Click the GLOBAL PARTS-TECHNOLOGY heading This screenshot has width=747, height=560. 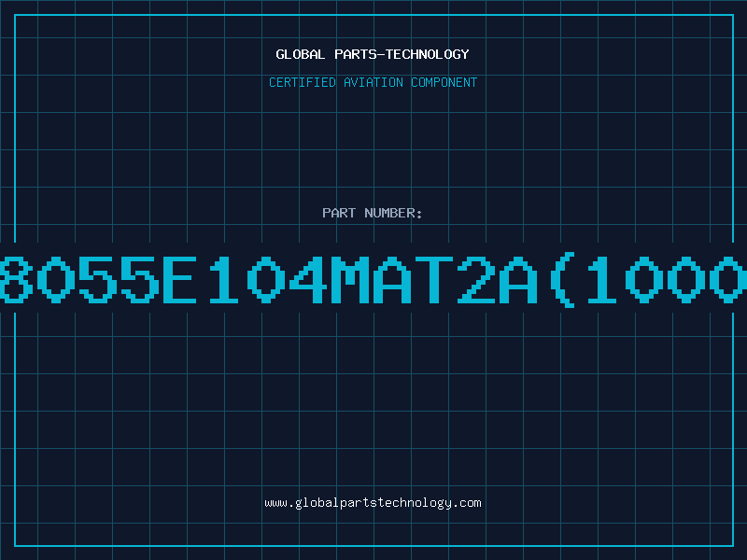[x=373, y=54]
